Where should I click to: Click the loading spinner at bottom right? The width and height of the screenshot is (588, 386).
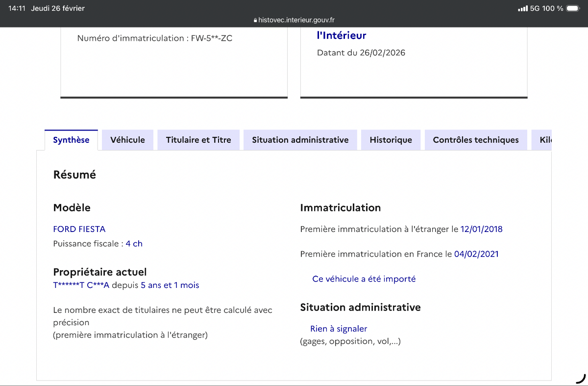(581, 378)
